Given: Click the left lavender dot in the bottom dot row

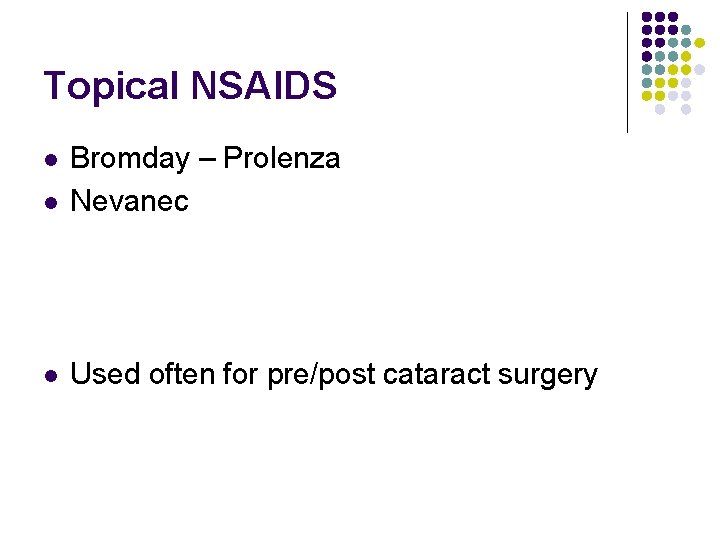Looking at the screenshot, I should pos(660,109).
